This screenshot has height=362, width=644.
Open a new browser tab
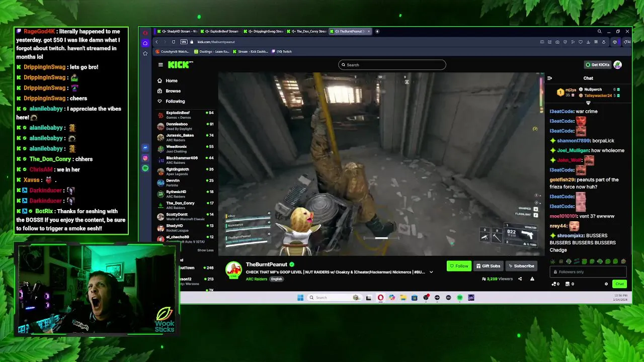point(377,31)
